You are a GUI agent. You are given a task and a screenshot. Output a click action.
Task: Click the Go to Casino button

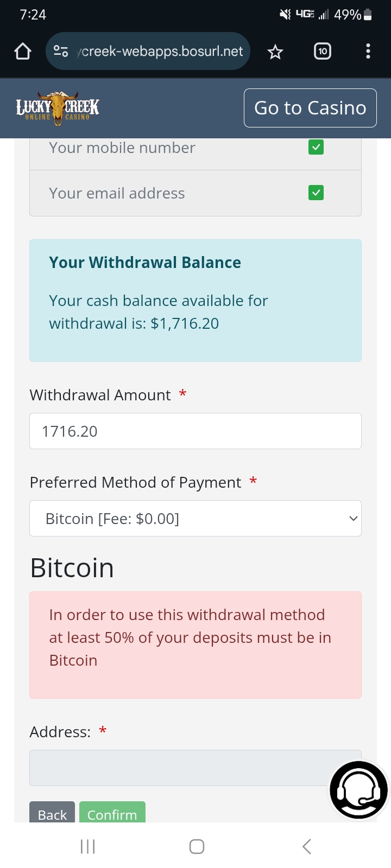coord(310,108)
